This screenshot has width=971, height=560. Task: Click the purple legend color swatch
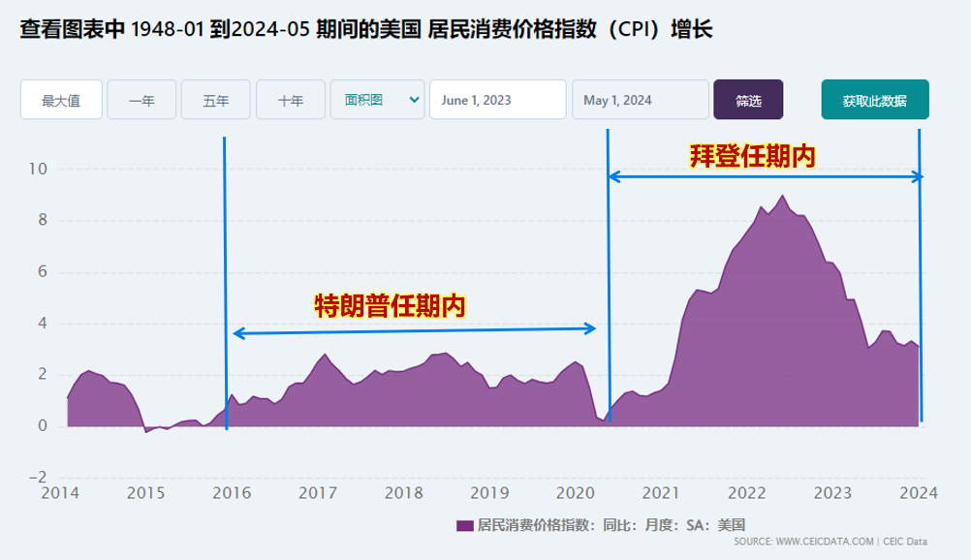coord(464,525)
